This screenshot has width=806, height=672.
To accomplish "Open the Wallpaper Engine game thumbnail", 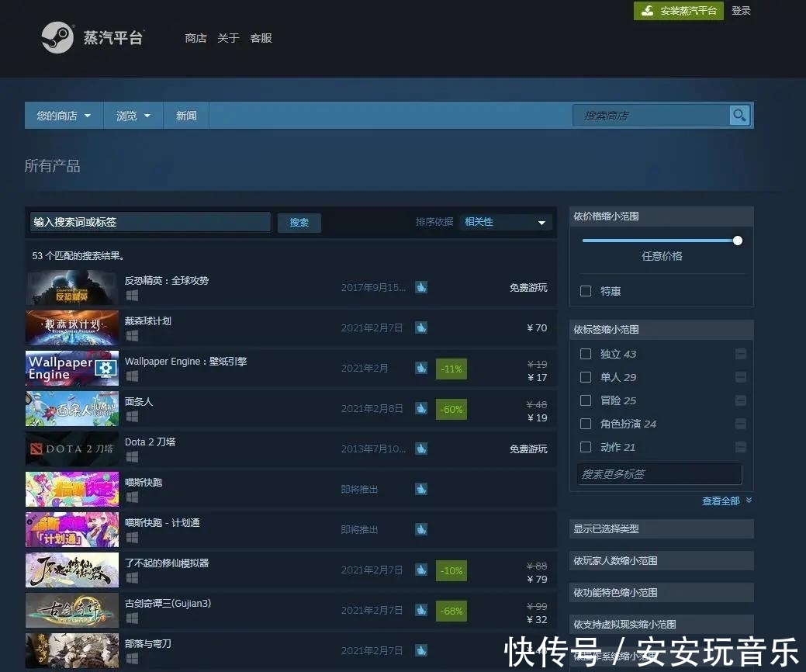I will pos(71,368).
